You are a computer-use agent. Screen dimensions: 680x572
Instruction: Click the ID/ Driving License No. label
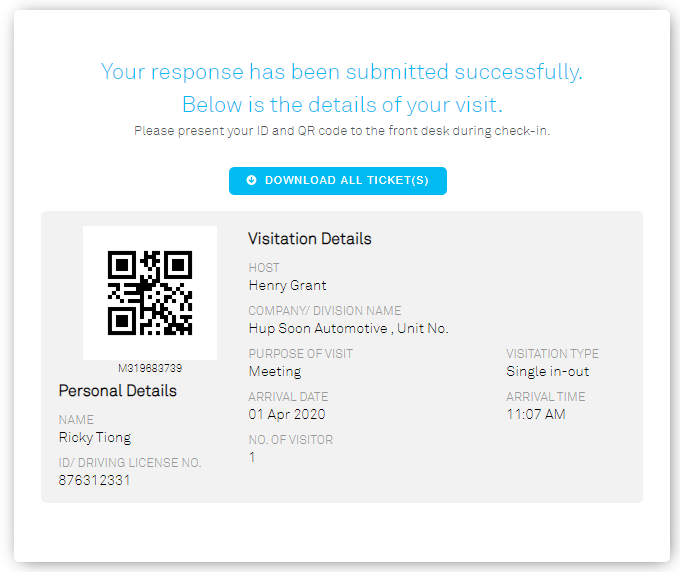pos(130,463)
